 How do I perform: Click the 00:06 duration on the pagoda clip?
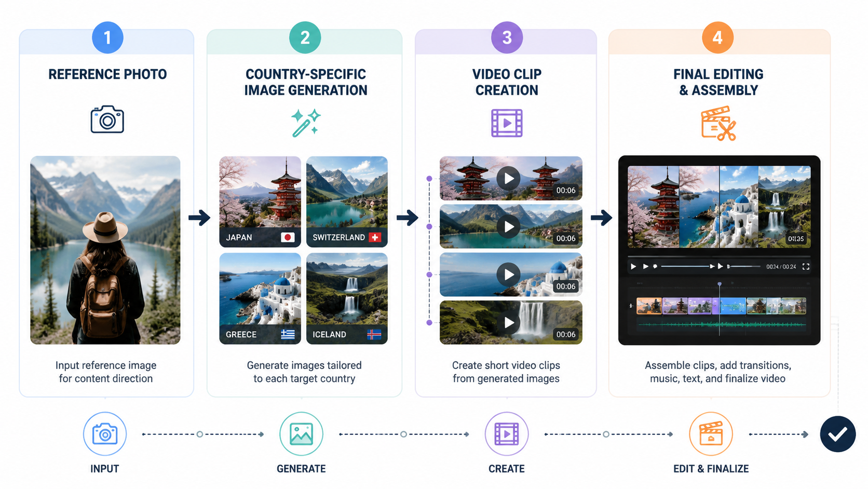point(566,191)
